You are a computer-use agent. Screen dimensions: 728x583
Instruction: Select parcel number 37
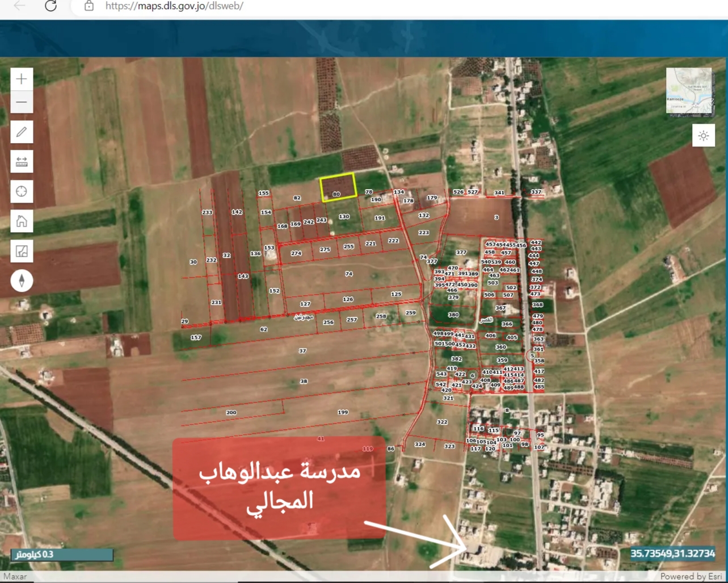302,351
